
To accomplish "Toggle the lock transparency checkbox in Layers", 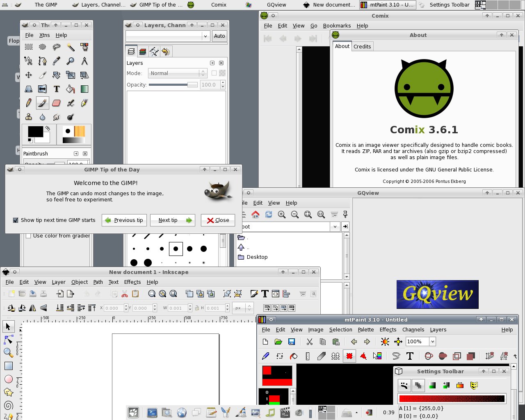I will coord(214,73).
